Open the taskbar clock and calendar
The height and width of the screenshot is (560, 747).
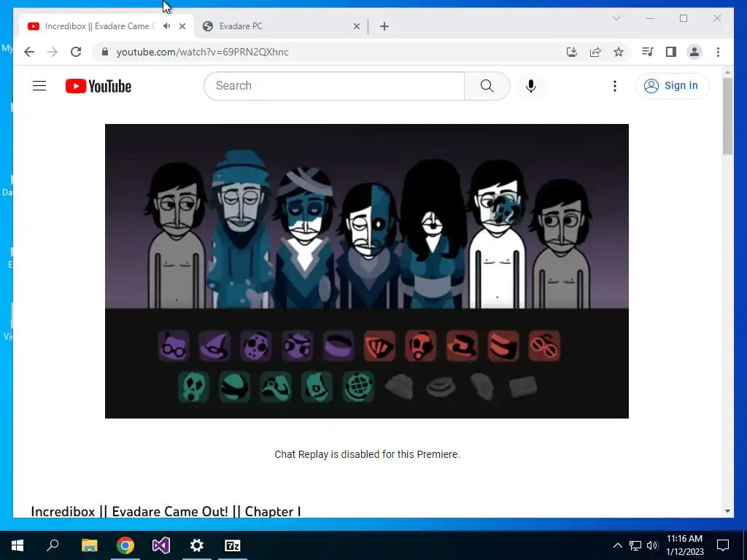tap(684, 545)
